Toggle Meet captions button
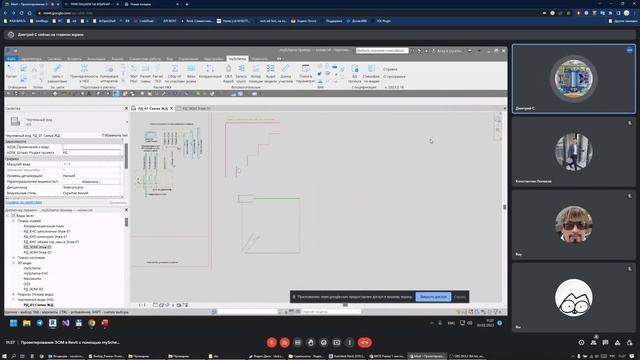The height and width of the screenshot is (360, 640). click(298, 342)
